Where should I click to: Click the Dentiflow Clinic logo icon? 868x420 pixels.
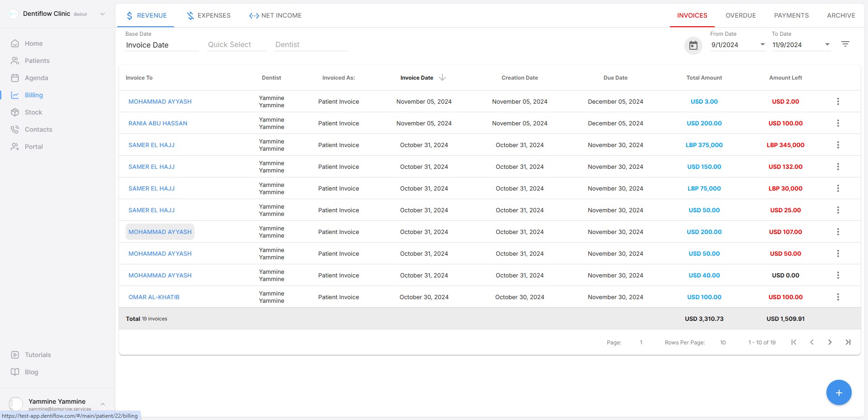click(14, 14)
